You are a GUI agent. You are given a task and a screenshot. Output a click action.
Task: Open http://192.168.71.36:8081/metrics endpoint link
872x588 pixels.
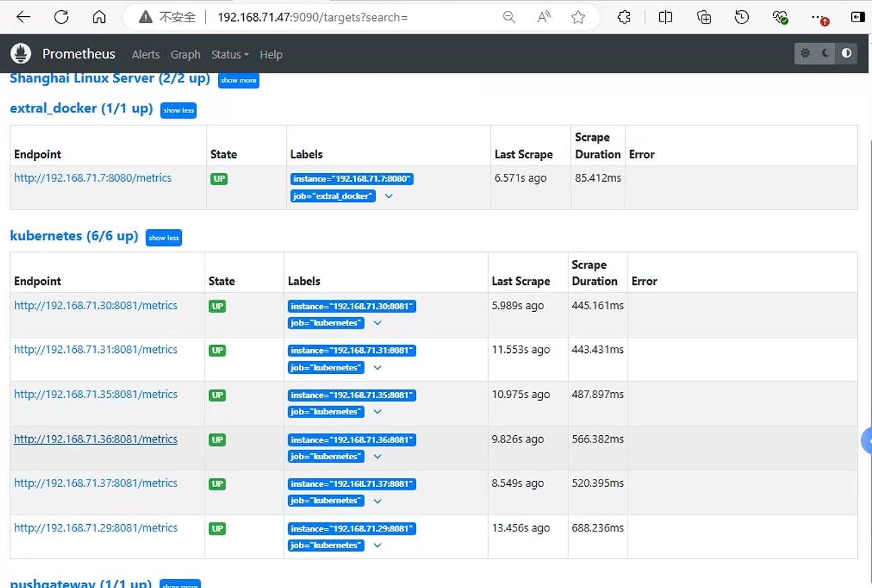tap(96, 439)
